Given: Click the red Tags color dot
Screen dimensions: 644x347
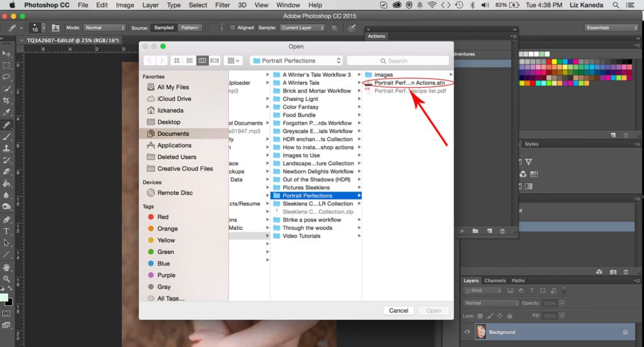Looking at the screenshot, I should coord(151,217).
